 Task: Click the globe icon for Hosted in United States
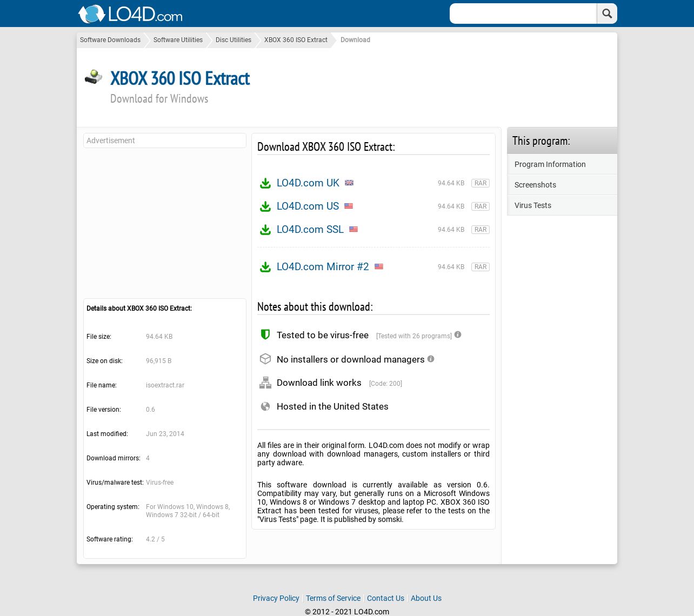tap(265, 406)
